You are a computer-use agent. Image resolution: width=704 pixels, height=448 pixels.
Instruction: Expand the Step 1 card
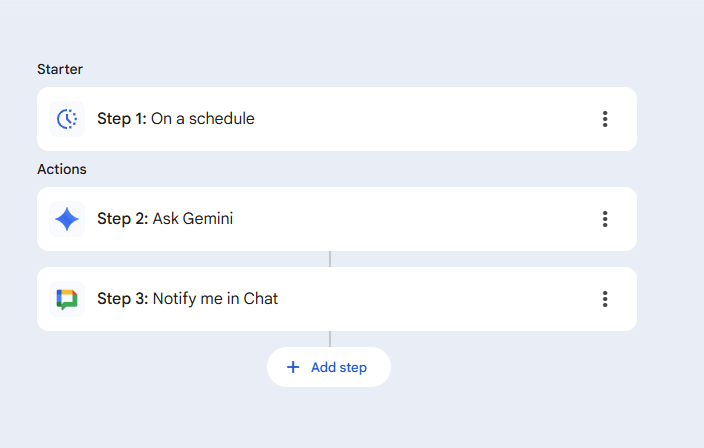(x=400, y=119)
